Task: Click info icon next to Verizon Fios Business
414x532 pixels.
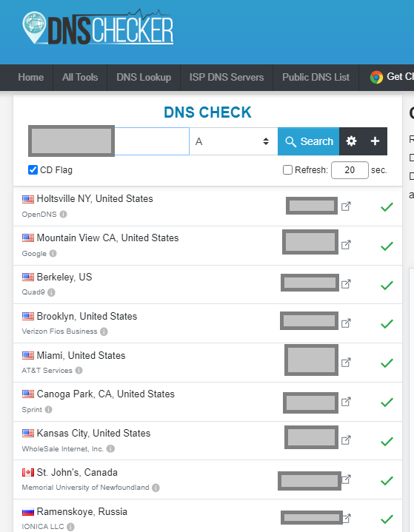Action: pyautogui.click(x=104, y=331)
